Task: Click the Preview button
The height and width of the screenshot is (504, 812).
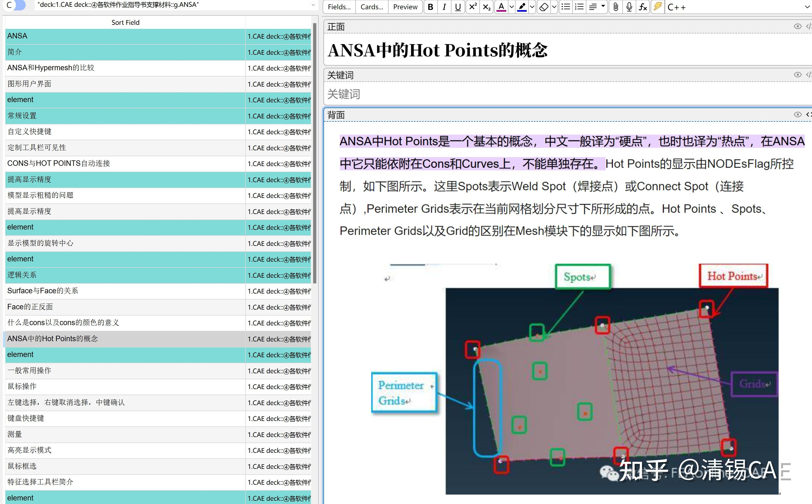Action: pos(405,7)
